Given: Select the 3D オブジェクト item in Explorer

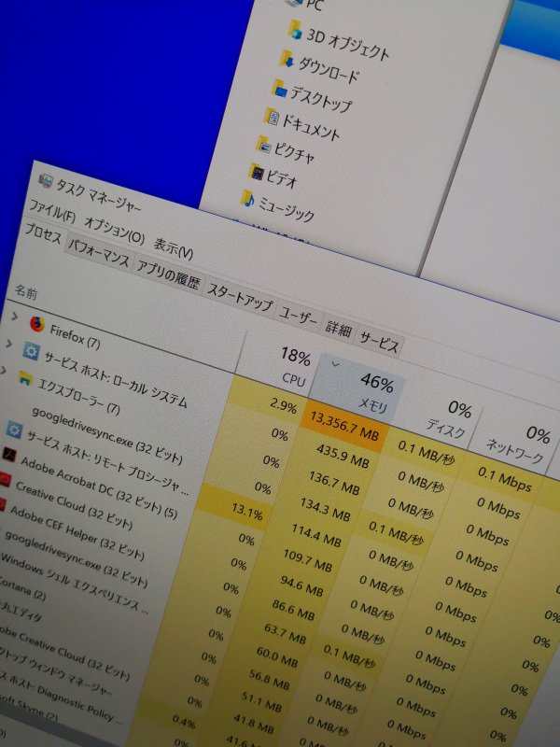Looking at the screenshot, I should 347,46.
